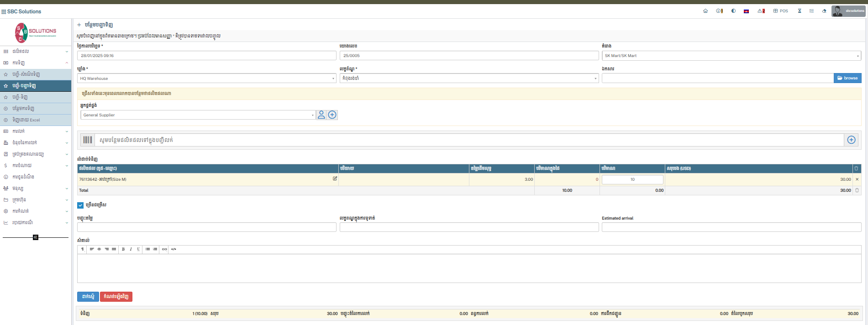The width and height of the screenshot is (868, 325).
Task: Open the General Supplier dropdown
Action: [198, 115]
